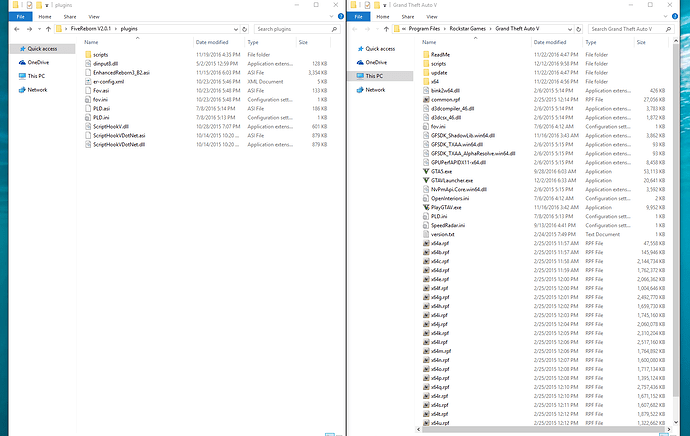Select common.rpf file icon
Screen dimensions: 690x436
426,100
